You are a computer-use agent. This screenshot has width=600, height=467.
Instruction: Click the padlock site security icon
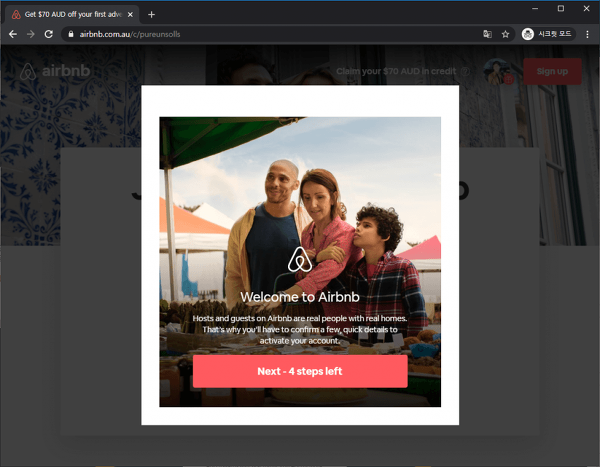tap(71, 34)
